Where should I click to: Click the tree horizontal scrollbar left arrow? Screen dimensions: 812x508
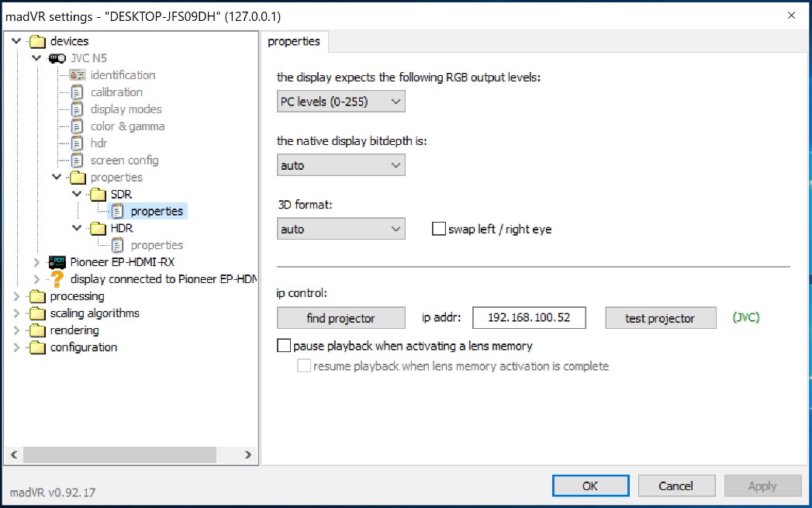pyautogui.click(x=14, y=454)
